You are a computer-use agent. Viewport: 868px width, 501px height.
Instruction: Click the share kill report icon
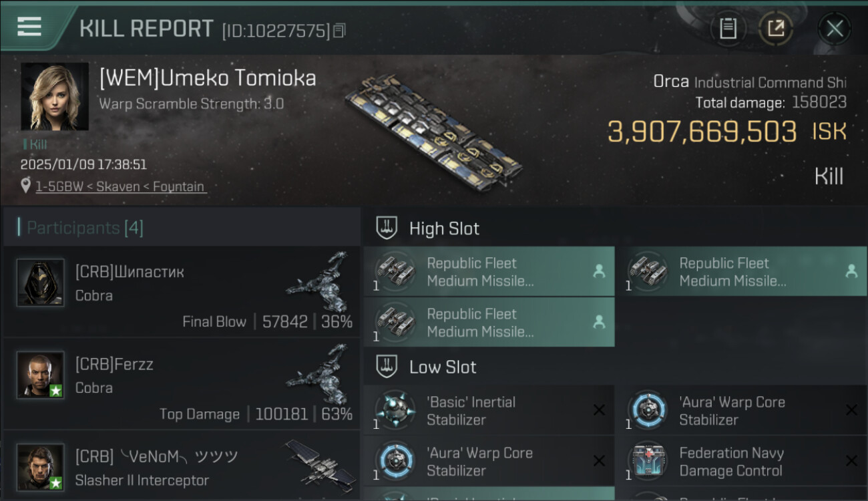[x=775, y=28]
